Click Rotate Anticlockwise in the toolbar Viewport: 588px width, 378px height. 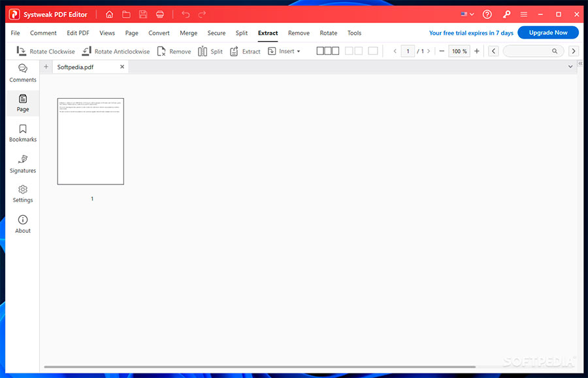click(x=116, y=51)
